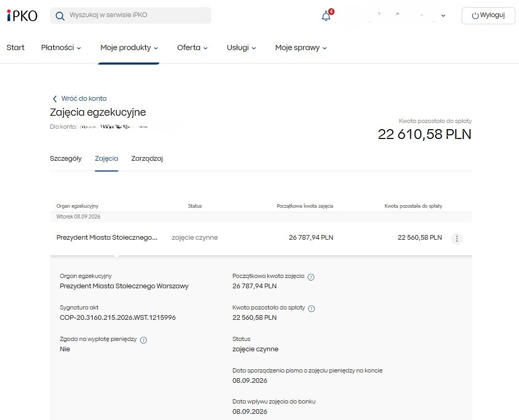The width and height of the screenshot is (519, 420).
Task: Click the back arrow beside Wróć do konta
Action: (55, 99)
